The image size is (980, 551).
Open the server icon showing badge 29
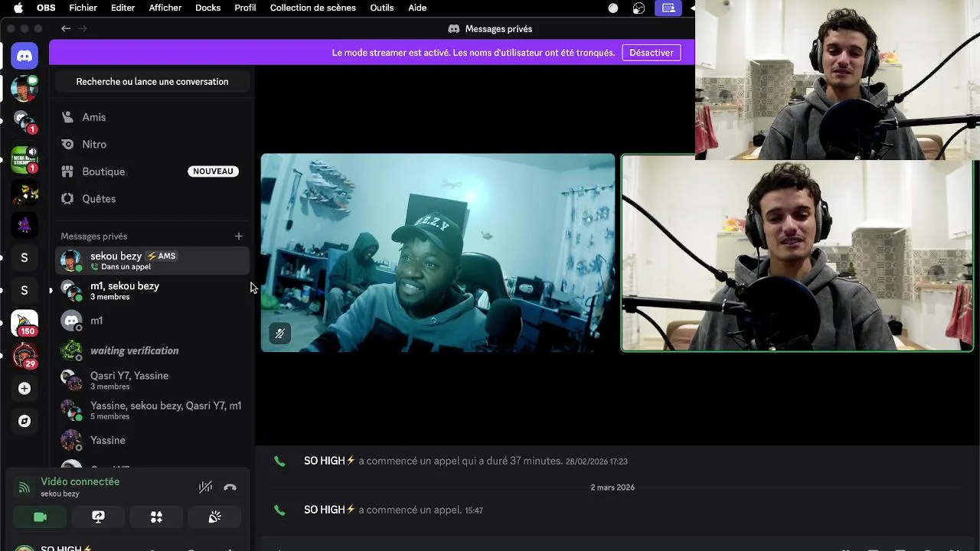[x=24, y=356]
